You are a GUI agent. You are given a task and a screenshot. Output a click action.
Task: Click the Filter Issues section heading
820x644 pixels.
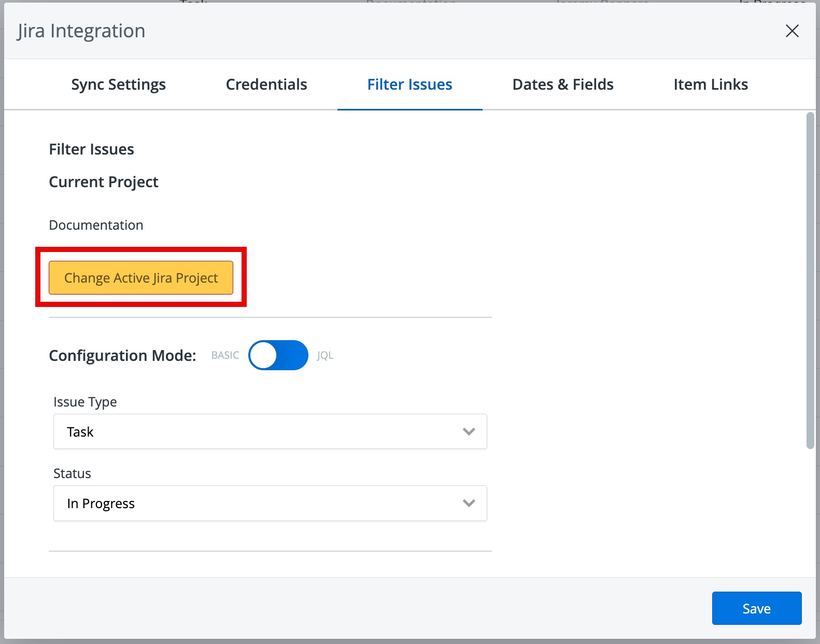pos(91,149)
